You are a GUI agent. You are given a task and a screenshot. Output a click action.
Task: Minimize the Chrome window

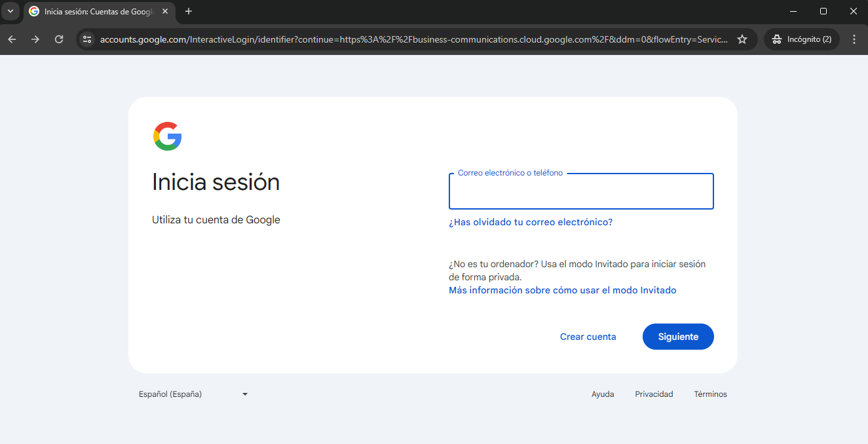(x=793, y=11)
